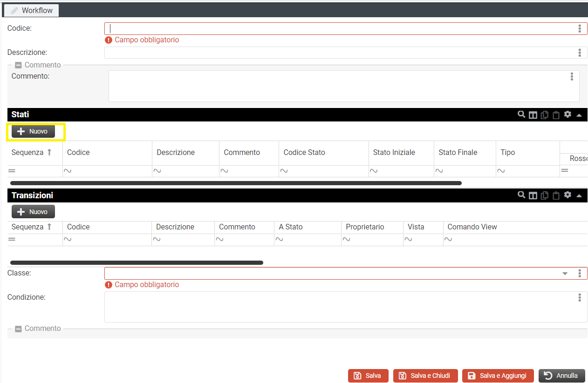588x383 pixels.
Task: Click the copy icon in Stati header
Action: (545, 115)
